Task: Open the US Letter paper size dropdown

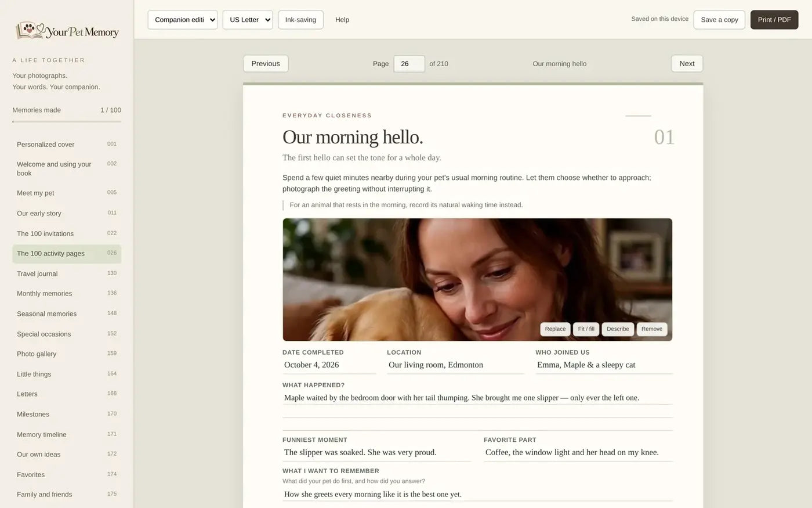Action: coord(248,20)
